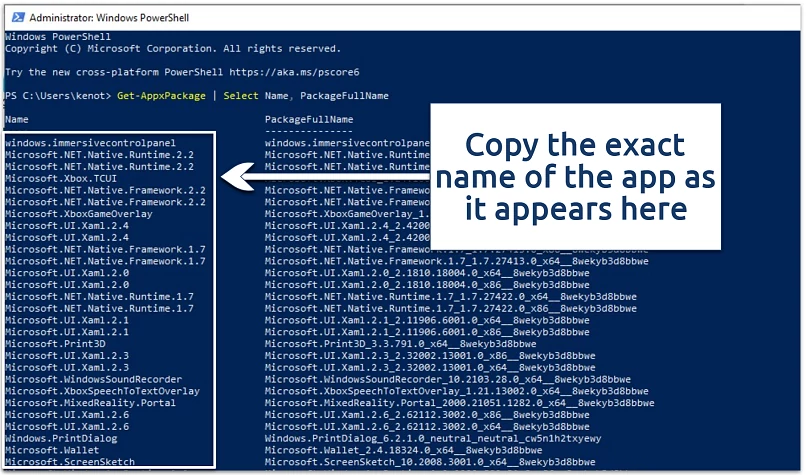Click Microsoft.UI.Xaml.2.3_2.32002.13001.0_x64 full package name
806x475 pixels.
430,368
